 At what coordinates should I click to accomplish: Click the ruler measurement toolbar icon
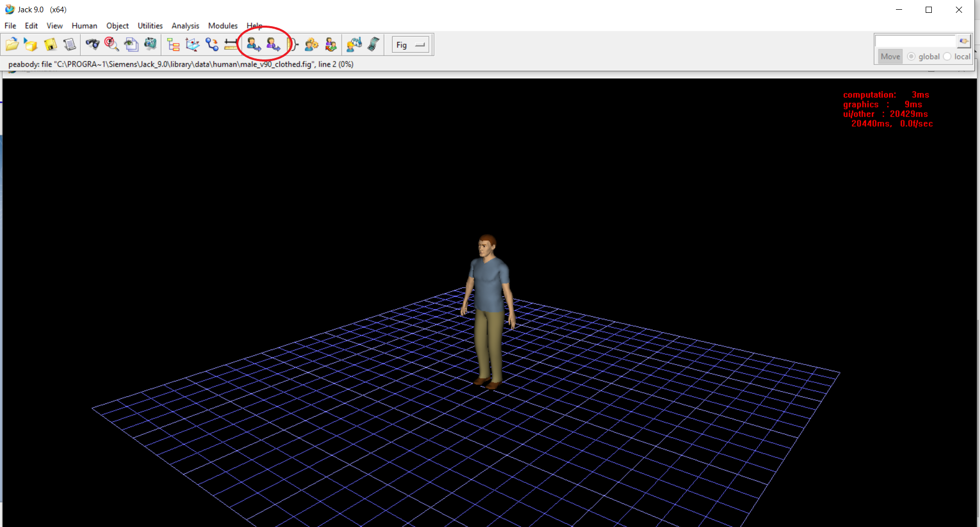[231, 45]
